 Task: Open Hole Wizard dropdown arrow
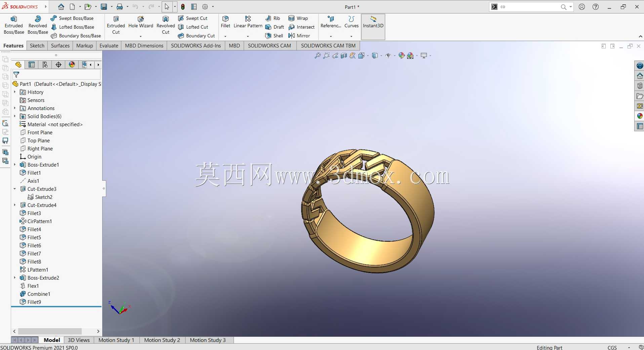click(140, 36)
